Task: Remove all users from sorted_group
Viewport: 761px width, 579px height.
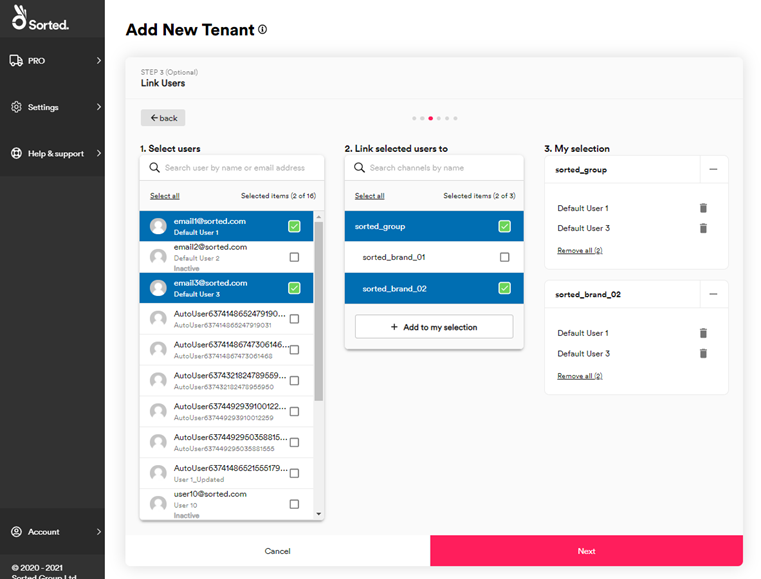Action: point(579,250)
